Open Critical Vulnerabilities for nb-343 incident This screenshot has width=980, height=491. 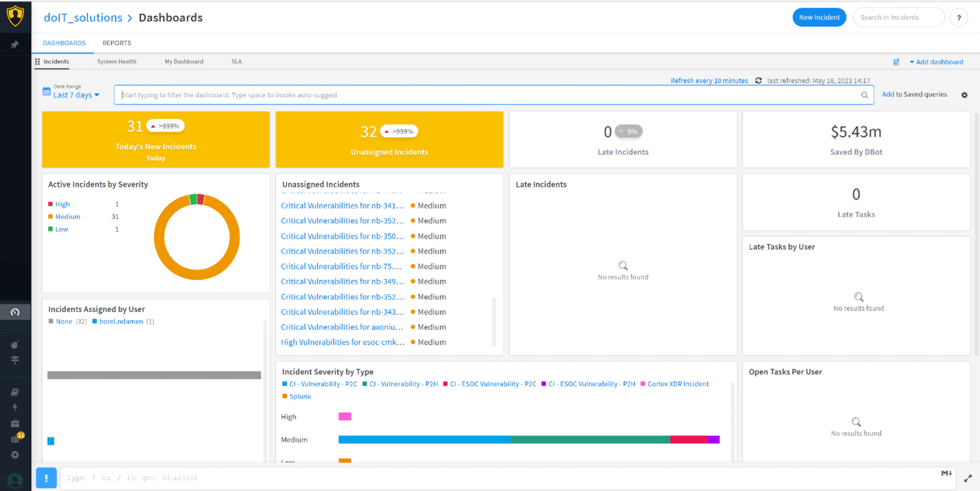tap(342, 312)
